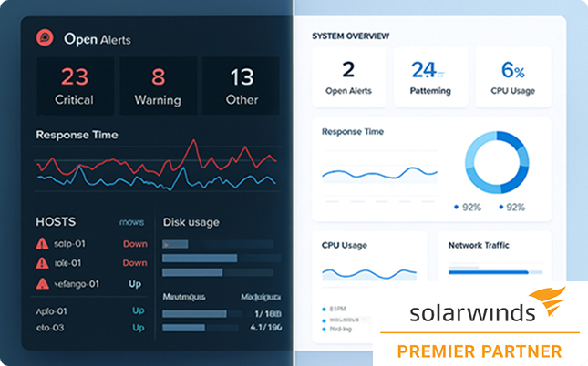This screenshot has width=588, height=366.
Task: Click the warning triangle beside efango-01
Action: pos(42,283)
